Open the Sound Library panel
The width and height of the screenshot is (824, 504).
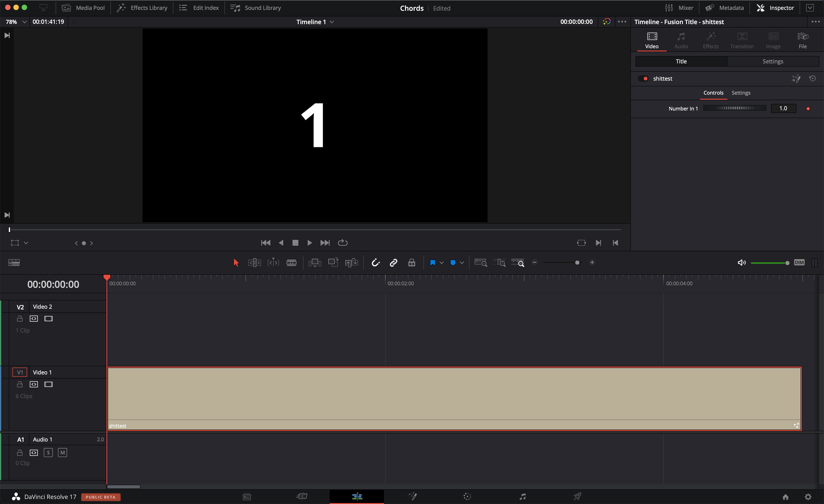pyautogui.click(x=255, y=8)
